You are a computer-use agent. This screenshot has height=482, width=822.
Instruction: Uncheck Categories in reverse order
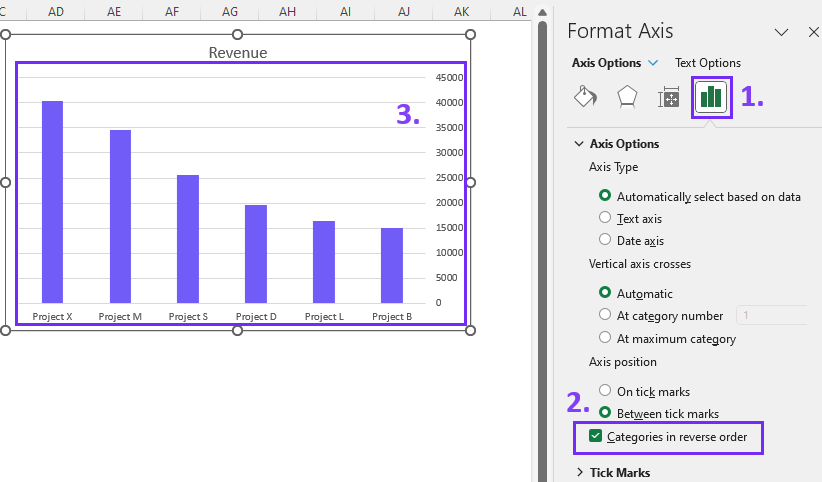click(595, 436)
